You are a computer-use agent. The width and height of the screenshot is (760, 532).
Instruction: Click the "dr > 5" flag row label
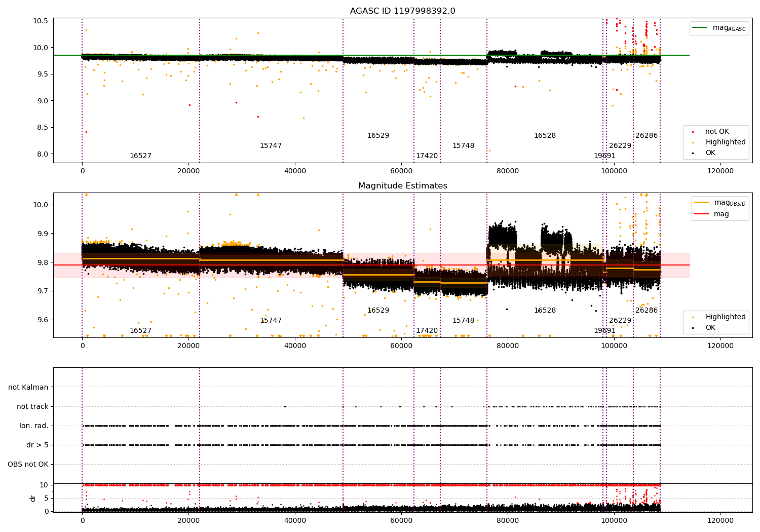[x=37, y=445]
